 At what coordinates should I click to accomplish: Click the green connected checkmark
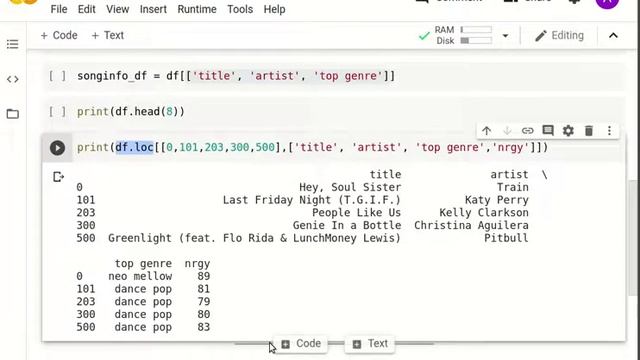(x=424, y=36)
